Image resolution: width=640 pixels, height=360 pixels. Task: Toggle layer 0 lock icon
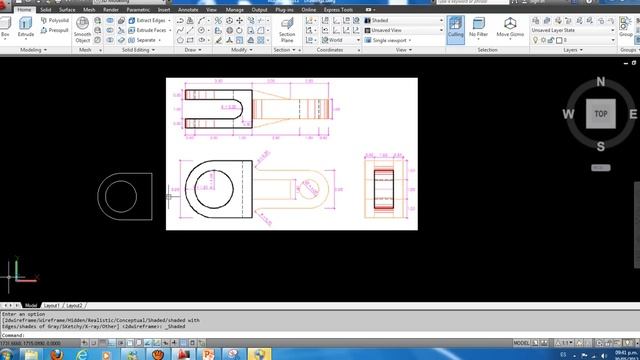(x=551, y=40)
